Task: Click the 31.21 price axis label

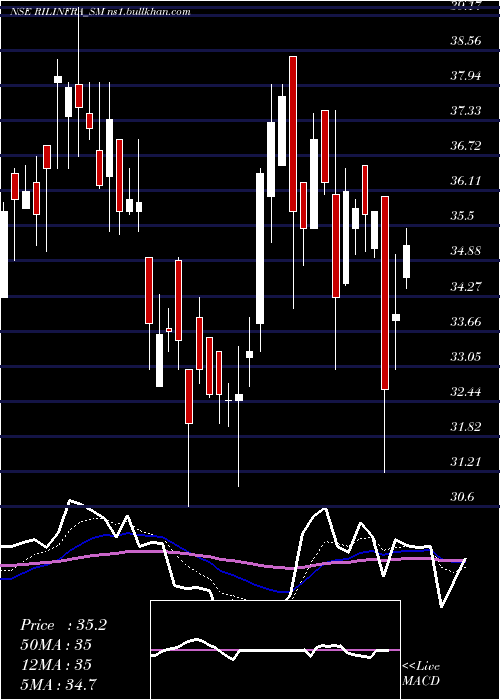Action: tap(466, 461)
